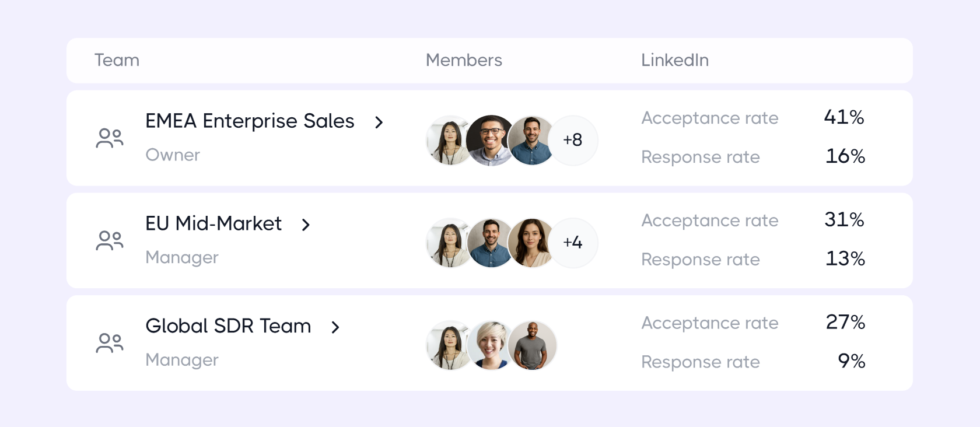Click the blonde woman's avatar in Global SDR Team
The height and width of the screenshot is (427, 980).
click(491, 345)
